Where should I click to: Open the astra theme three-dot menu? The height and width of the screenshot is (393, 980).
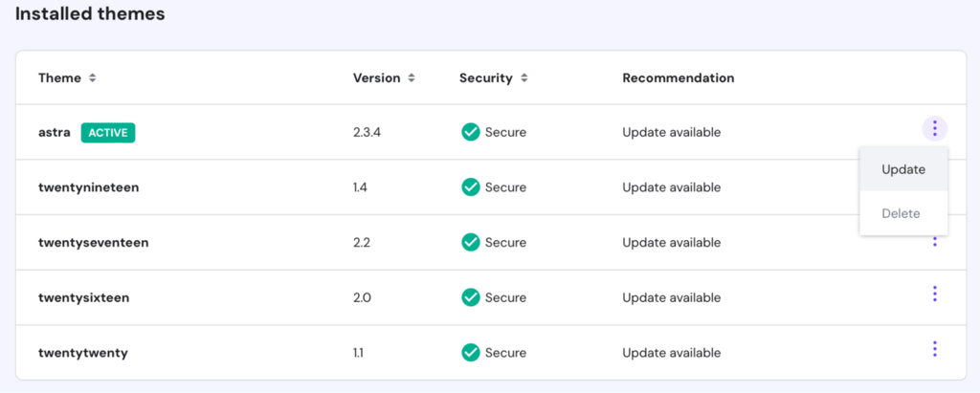click(x=935, y=128)
